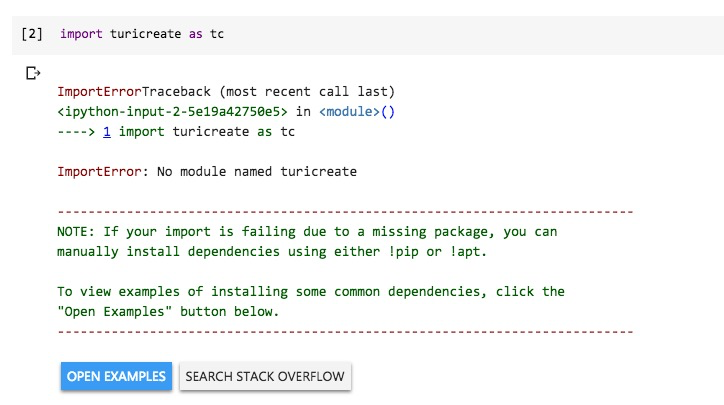Click OPEN EXAMPLES button
724x405 pixels.
(116, 376)
